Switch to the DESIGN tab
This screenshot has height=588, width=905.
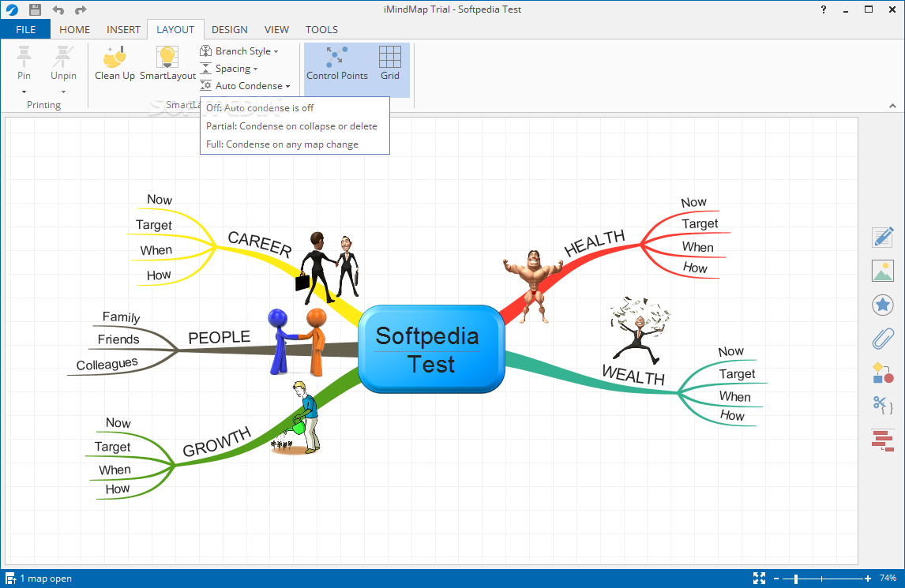click(x=229, y=29)
